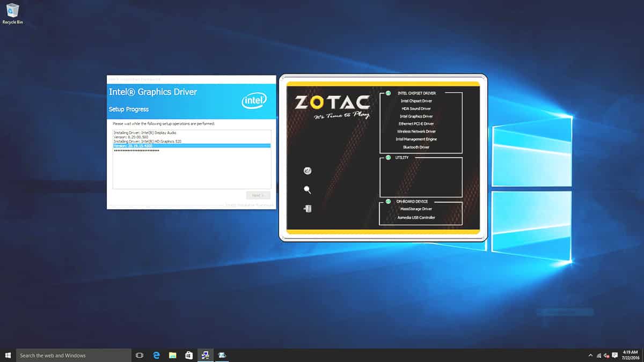Click the magnifier icon in ZOTAC installer
This screenshot has width=644, height=362.
308,190
